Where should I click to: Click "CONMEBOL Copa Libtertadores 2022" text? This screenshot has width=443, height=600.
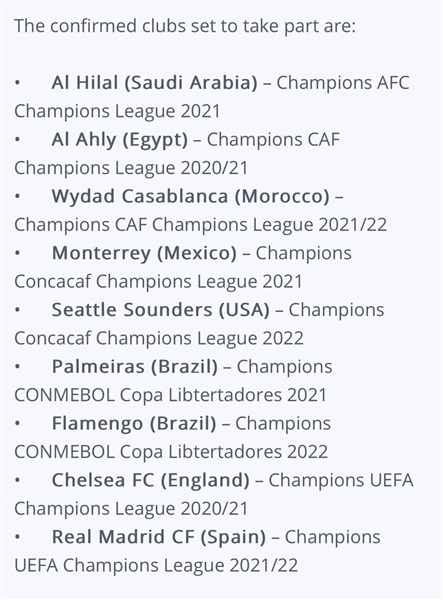(171, 452)
